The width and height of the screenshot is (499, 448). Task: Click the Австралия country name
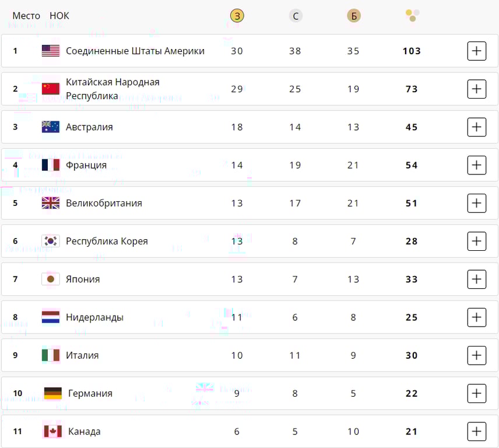[89, 127]
